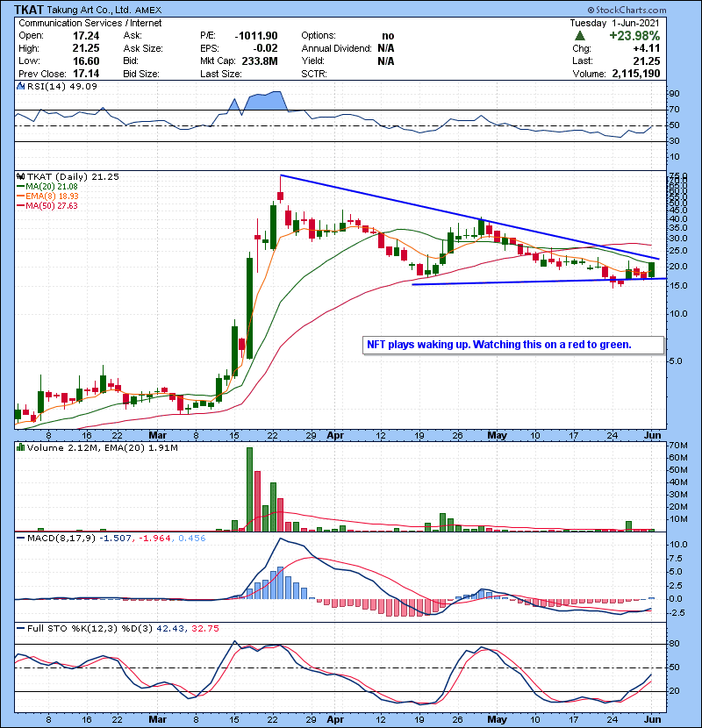
Task: Click the blue shaded RSI overbought area
Action: coord(265,101)
